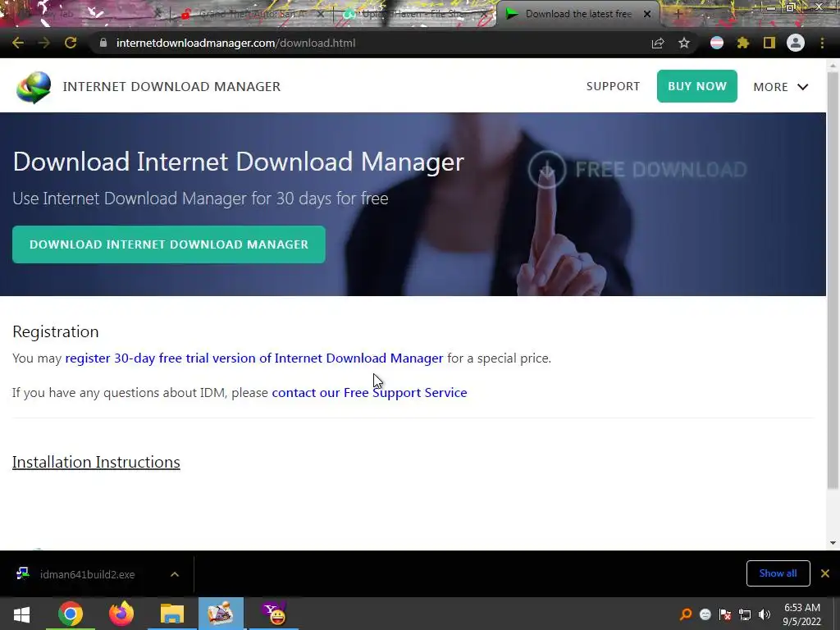Go back using browser back arrow

click(18, 43)
